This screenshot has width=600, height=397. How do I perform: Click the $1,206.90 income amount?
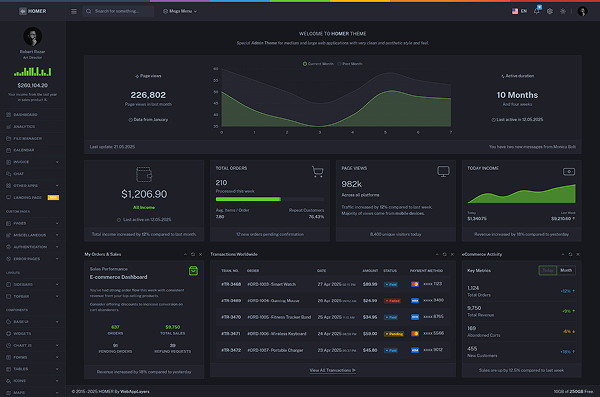pyautogui.click(x=144, y=194)
